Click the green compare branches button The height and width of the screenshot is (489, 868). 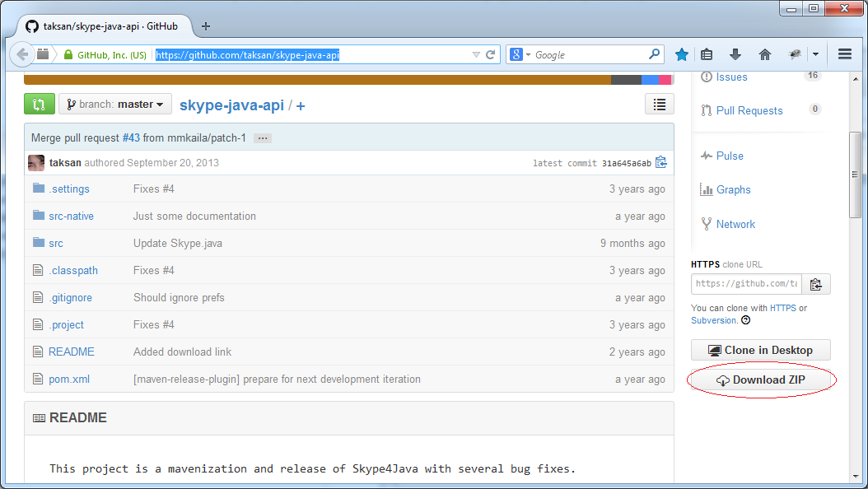(x=40, y=104)
